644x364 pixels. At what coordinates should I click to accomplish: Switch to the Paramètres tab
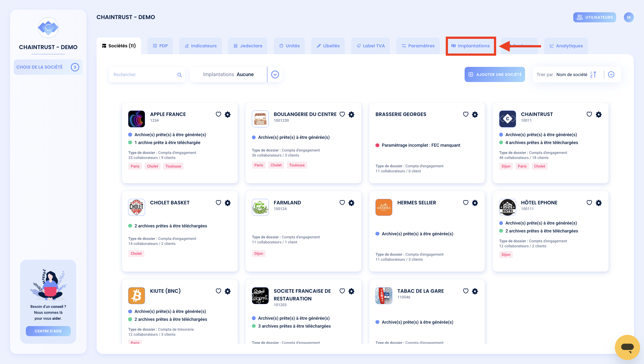tap(418, 46)
